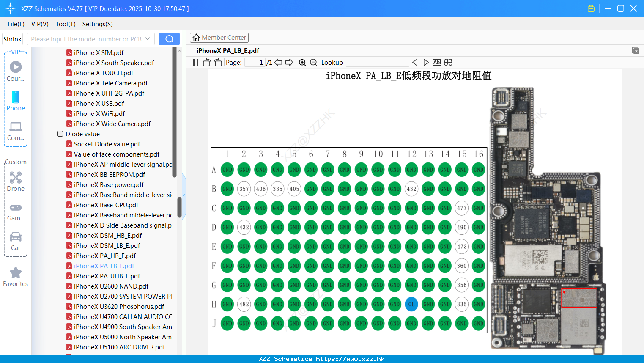Click the 482 pad in row H
The height and width of the screenshot is (363, 644).
[x=244, y=304]
